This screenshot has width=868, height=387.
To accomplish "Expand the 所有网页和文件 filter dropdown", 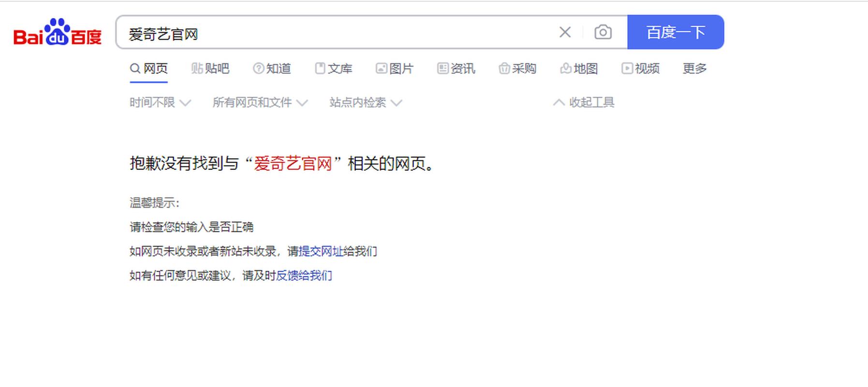I will pyautogui.click(x=260, y=103).
